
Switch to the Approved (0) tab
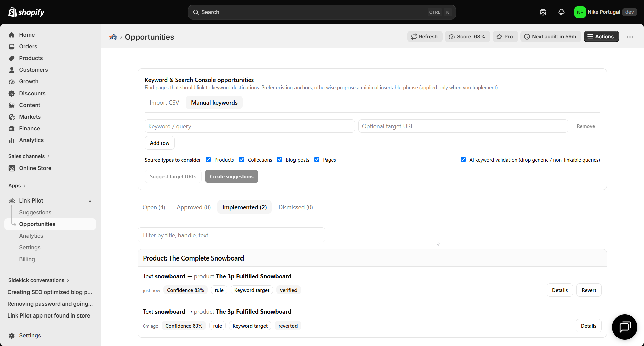pos(194,207)
